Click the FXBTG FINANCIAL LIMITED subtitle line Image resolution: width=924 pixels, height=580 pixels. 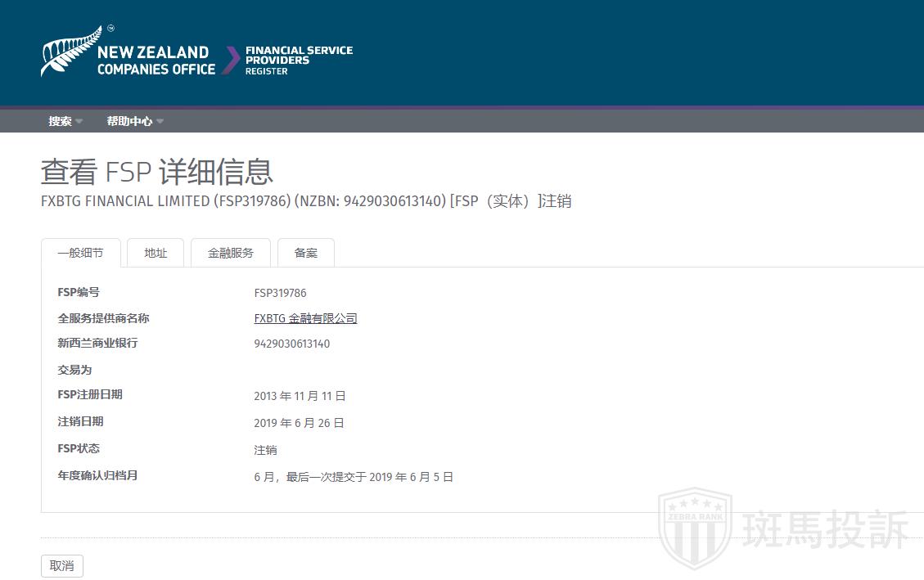[x=306, y=201]
